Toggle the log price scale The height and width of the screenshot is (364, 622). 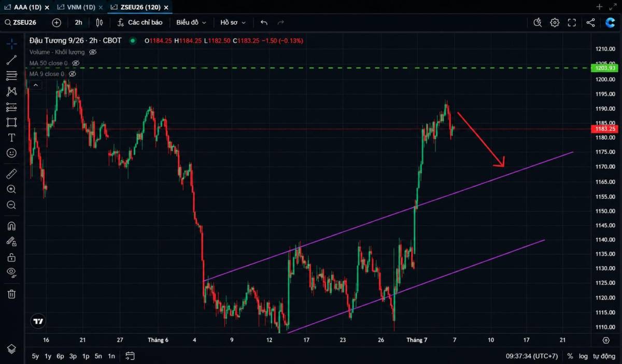coord(583,356)
